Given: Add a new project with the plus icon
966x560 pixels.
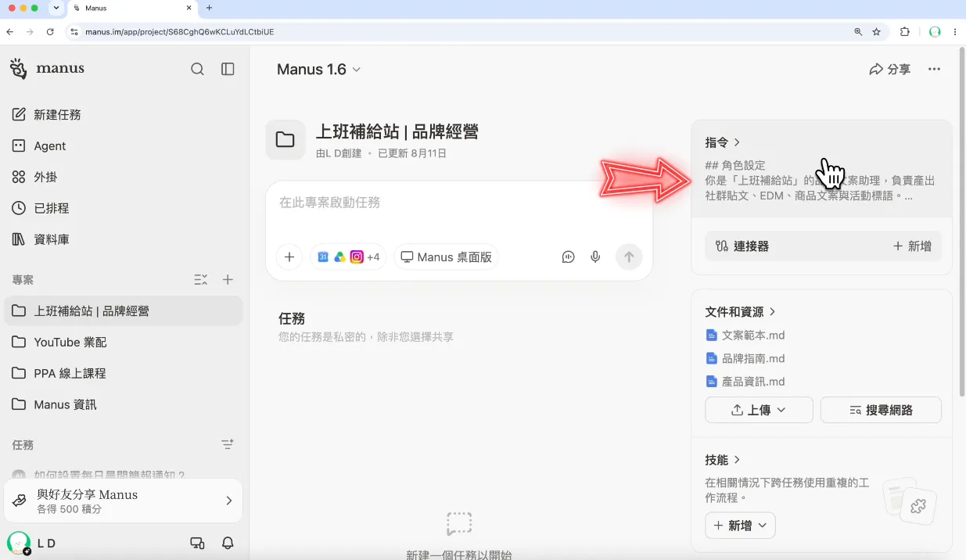Looking at the screenshot, I should (x=228, y=279).
